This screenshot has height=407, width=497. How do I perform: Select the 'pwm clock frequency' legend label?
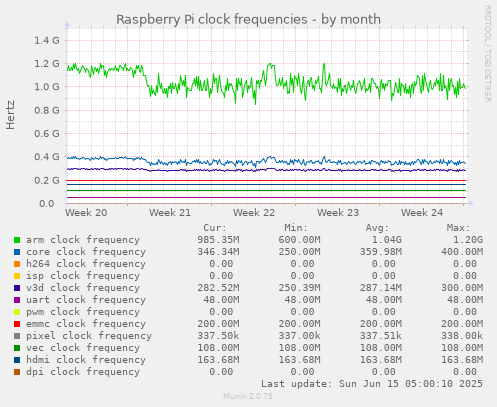pos(83,312)
